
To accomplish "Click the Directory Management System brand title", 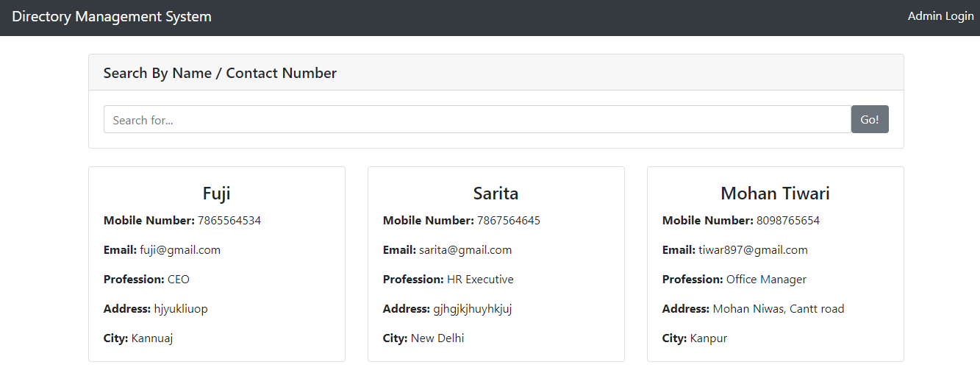I will [112, 16].
